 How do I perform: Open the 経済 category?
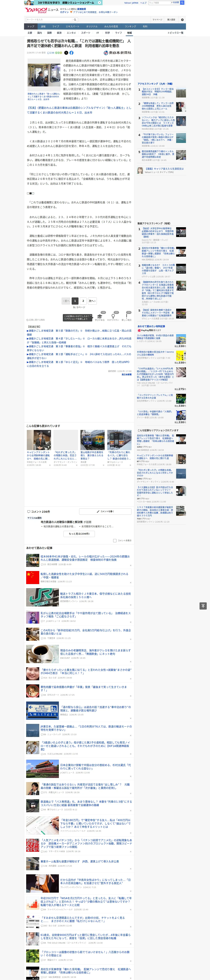point(59,33)
